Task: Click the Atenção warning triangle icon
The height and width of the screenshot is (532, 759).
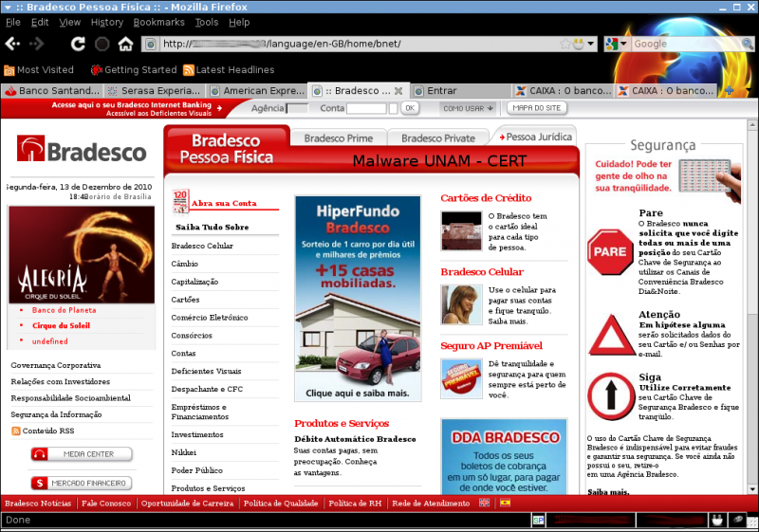Action: tap(611, 335)
